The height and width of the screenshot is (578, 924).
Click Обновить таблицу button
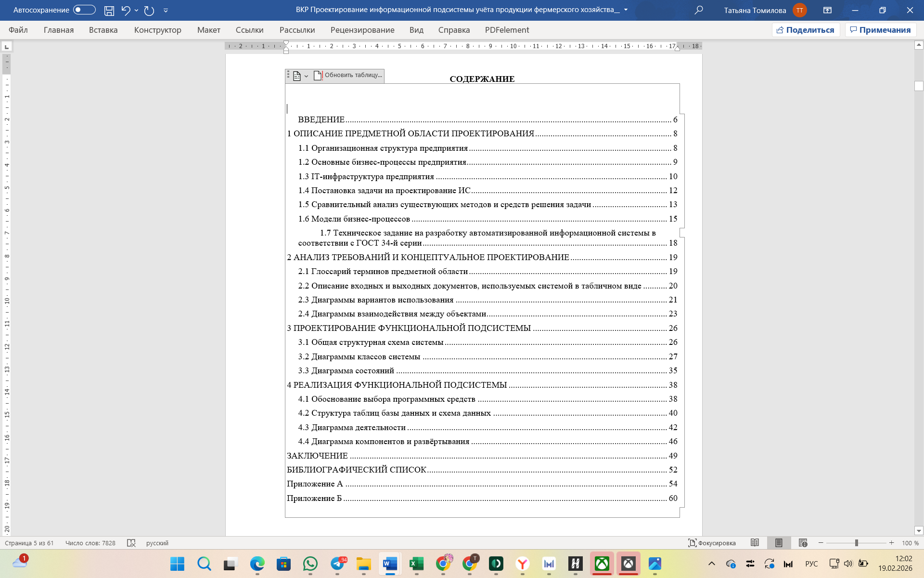pyautogui.click(x=348, y=75)
